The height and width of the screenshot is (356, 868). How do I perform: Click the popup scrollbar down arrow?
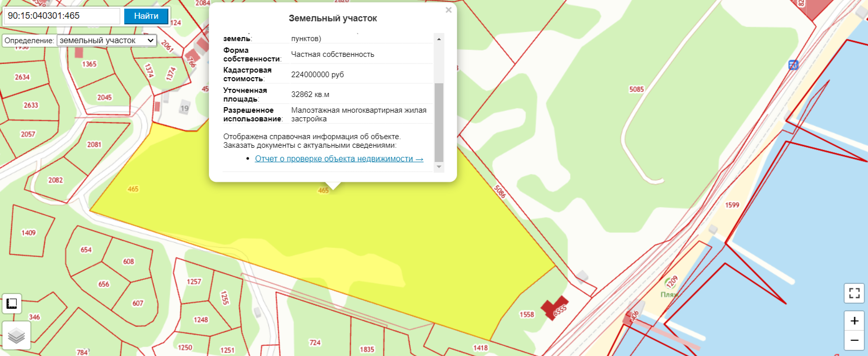point(439,167)
